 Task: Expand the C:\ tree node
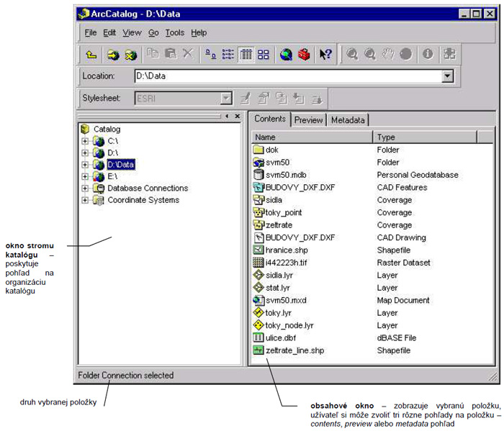tap(85, 141)
